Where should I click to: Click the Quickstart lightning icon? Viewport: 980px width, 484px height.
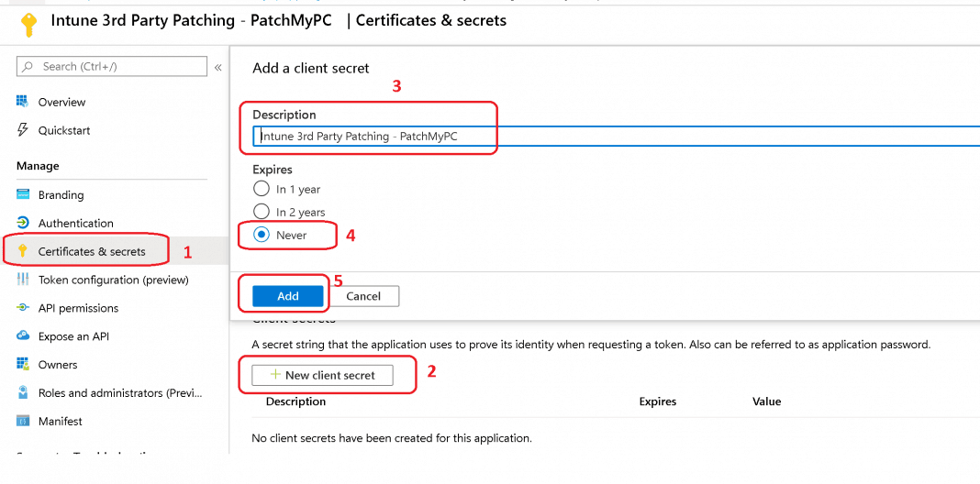click(x=23, y=130)
